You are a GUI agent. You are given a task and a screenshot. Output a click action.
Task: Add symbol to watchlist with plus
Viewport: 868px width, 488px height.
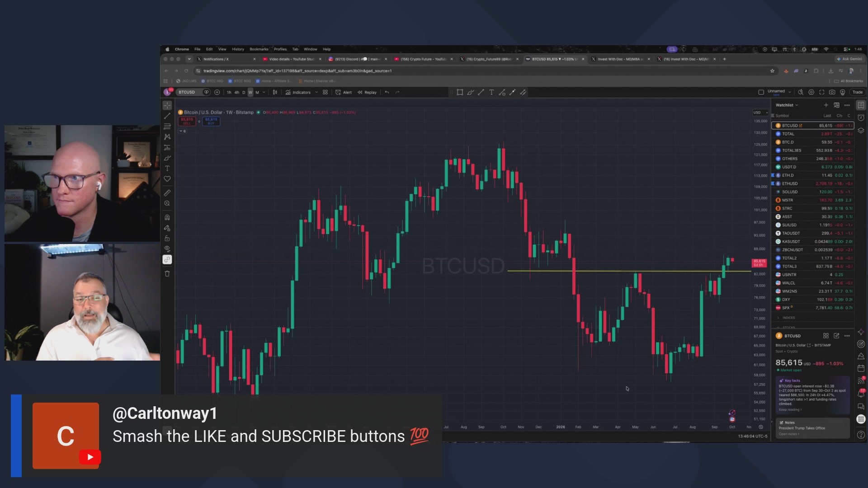826,105
